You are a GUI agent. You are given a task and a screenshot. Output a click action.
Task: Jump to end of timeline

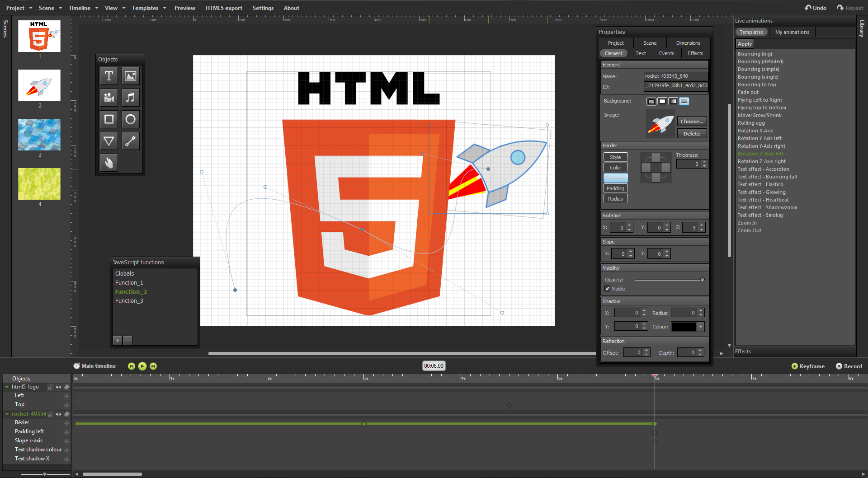pos(153,366)
